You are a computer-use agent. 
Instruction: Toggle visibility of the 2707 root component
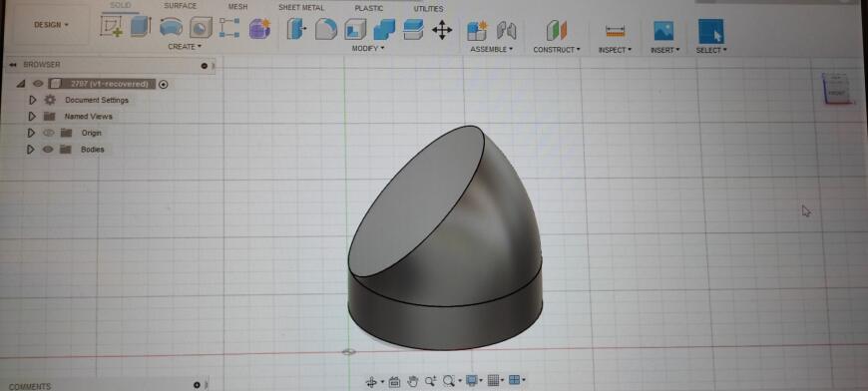click(x=38, y=84)
